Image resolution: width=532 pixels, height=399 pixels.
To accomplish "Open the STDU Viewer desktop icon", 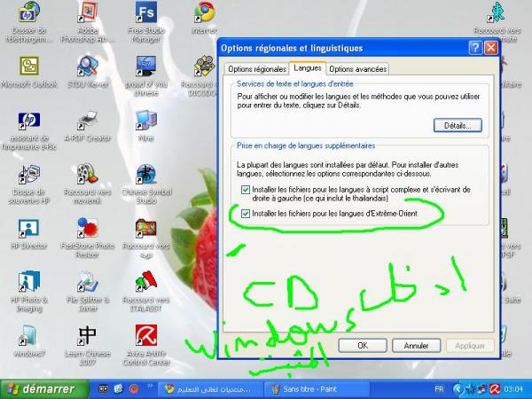I will click(87, 67).
